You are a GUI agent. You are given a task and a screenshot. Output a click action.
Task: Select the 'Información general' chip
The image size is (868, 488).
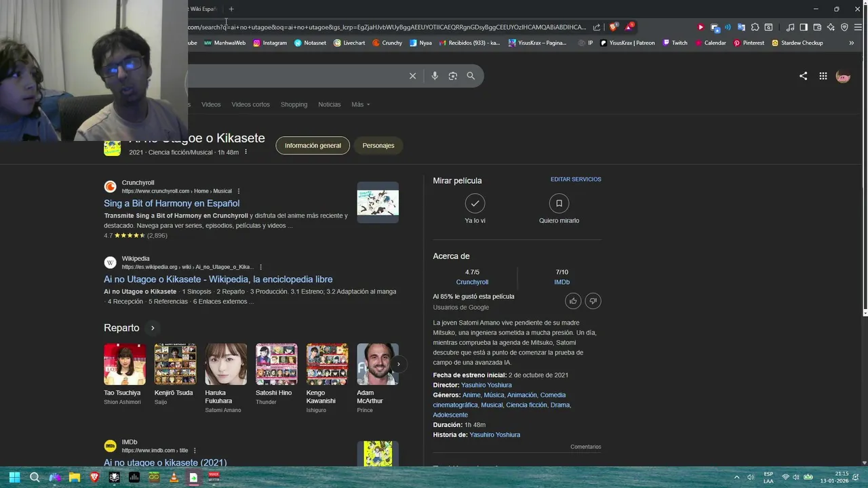coord(313,146)
